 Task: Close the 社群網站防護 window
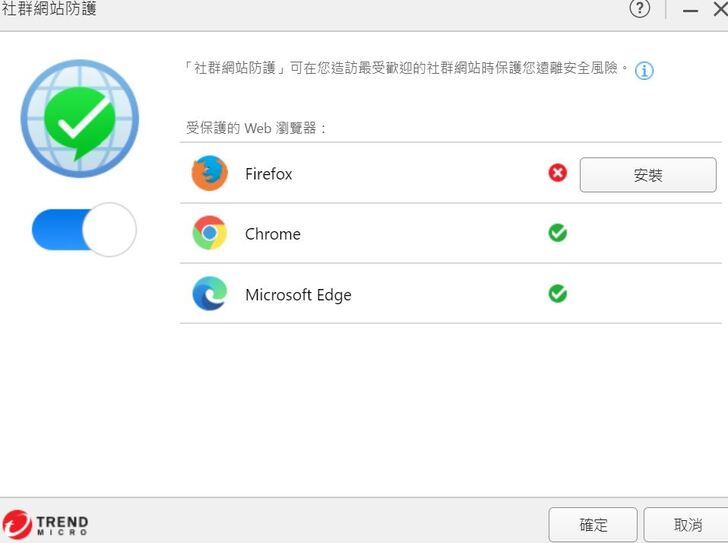click(x=719, y=9)
